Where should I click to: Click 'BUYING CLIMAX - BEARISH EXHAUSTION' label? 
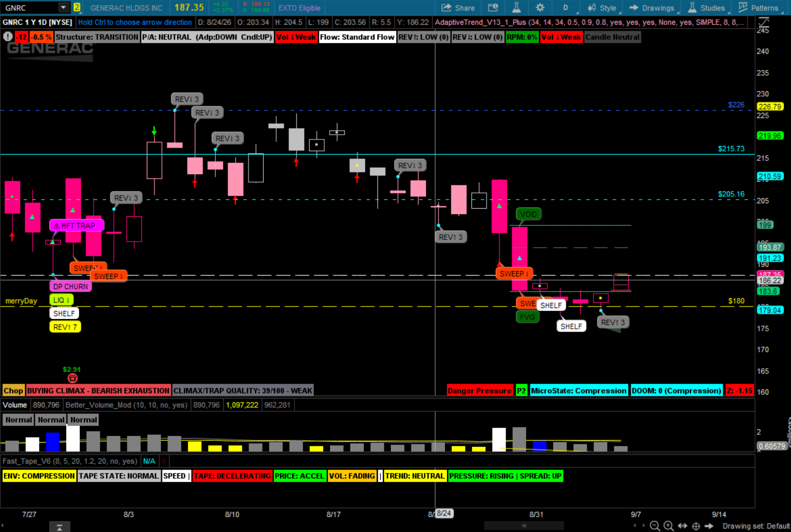pos(98,391)
